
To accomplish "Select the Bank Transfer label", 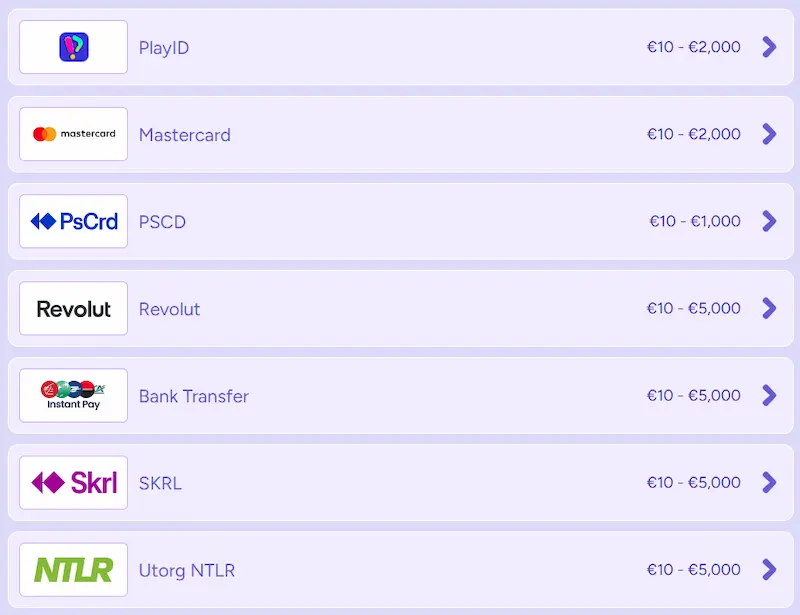I will [x=194, y=396].
